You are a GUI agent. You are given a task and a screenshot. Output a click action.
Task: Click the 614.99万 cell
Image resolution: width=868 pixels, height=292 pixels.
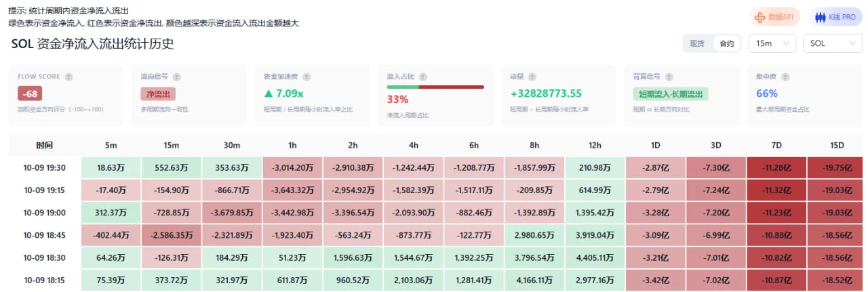pos(595,190)
